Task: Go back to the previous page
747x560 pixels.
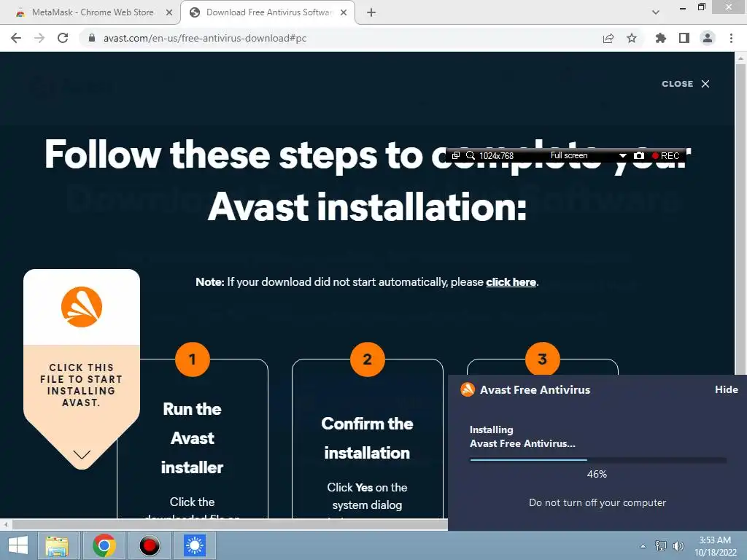Action: click(16, 38)
